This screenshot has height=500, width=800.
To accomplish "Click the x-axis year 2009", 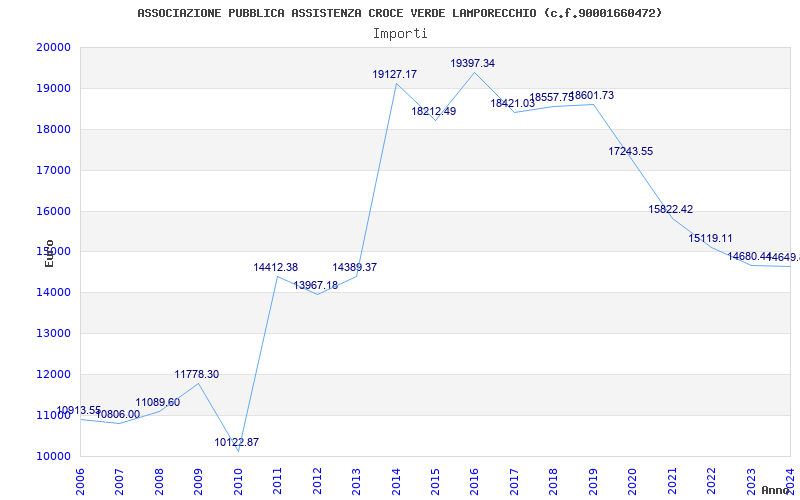I will 198,481.
